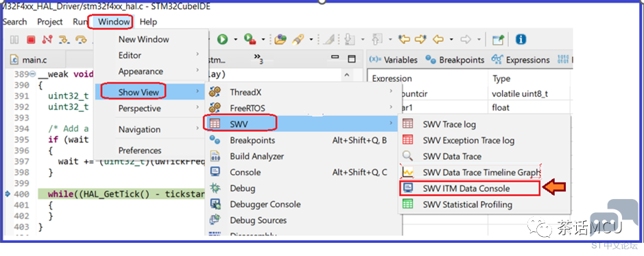
Task: Expand the Appearance submenu
Action: 150,71
